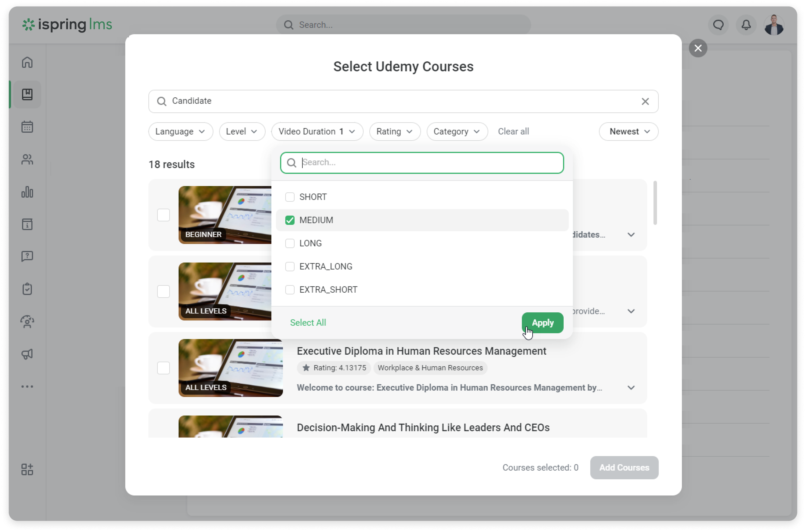Open the Reports bar chart icon

[x=27, y=192]
